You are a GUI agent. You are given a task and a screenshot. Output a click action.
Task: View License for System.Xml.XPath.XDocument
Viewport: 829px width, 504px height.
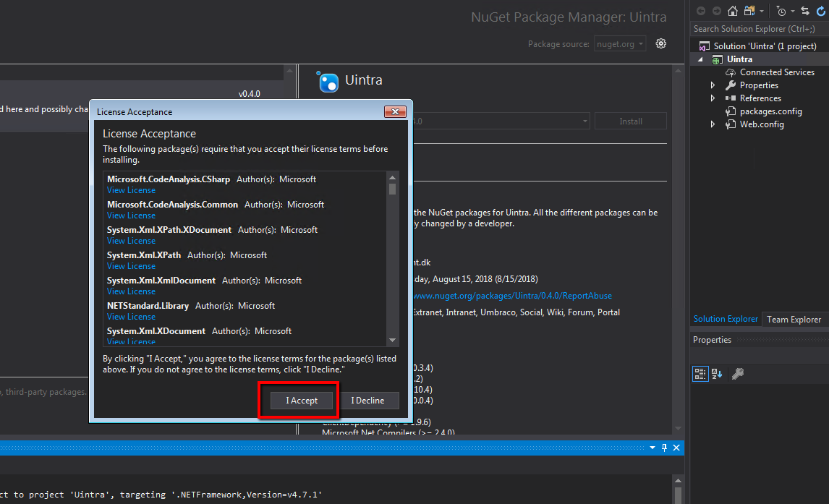[131, 241]
